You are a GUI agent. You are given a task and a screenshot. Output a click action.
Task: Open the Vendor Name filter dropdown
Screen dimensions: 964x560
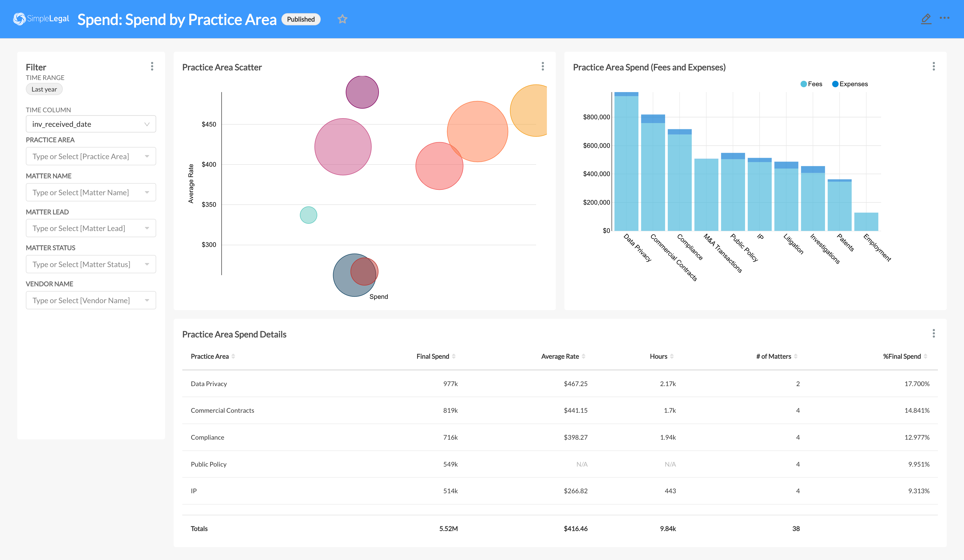(x=91, y=300)
